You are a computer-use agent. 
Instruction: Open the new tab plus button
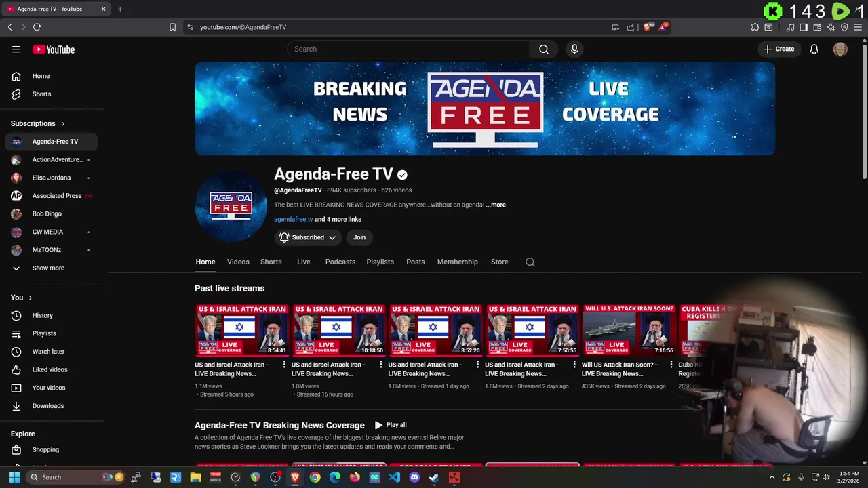tap(120, 9)
